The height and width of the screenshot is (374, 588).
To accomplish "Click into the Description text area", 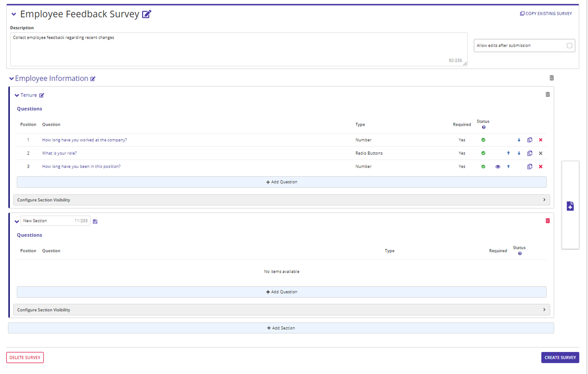I will point(239,49).
